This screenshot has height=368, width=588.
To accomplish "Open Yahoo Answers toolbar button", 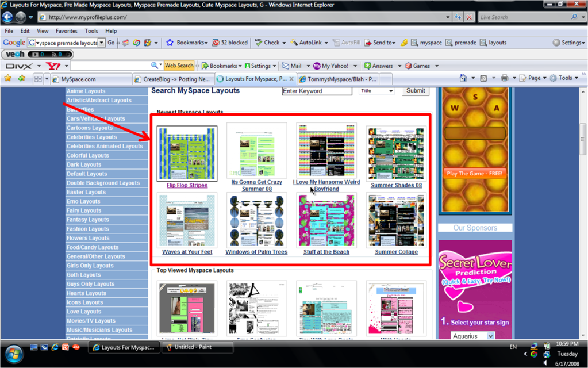I will pyautogui.click(x=378, y=66).
